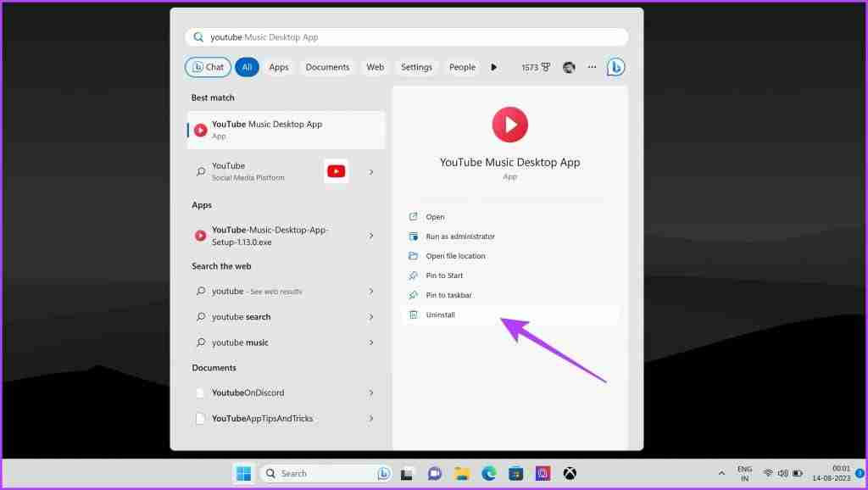Select YouTube Music Desktop App best match
The width and height of the screenshot is (868, 490).
click(x=286, y=130)
